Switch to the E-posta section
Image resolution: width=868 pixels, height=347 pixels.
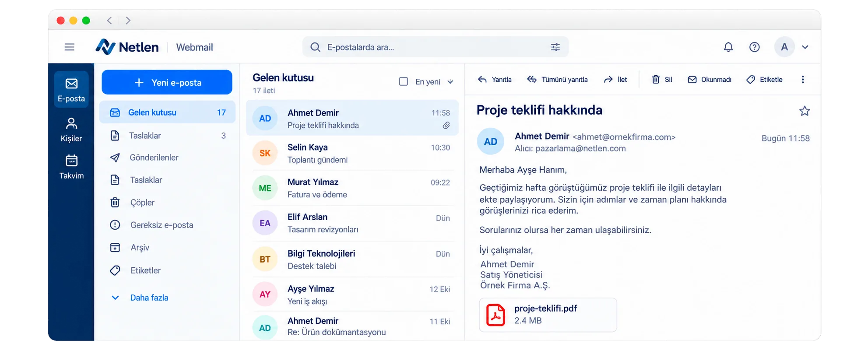coord(71,90)
